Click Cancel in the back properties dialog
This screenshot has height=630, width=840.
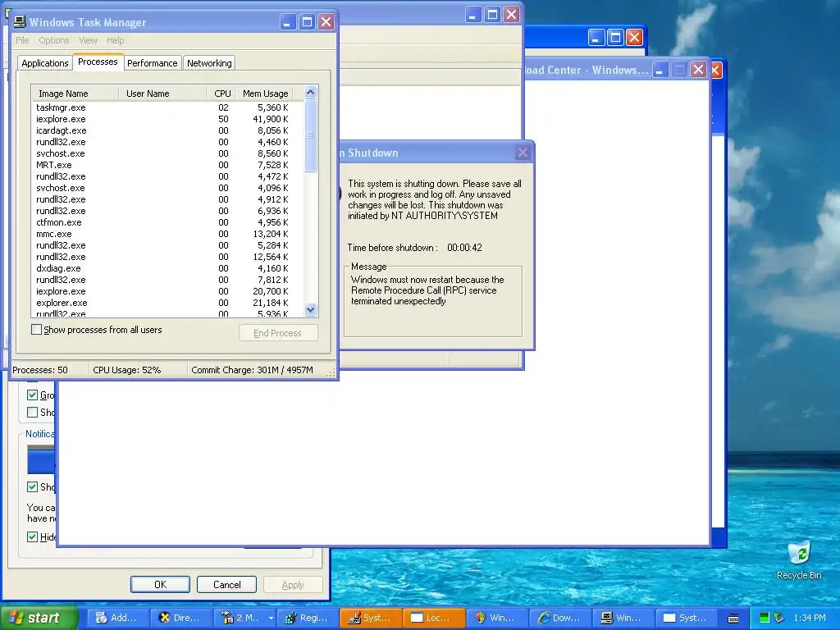click(x=226, y=584)
